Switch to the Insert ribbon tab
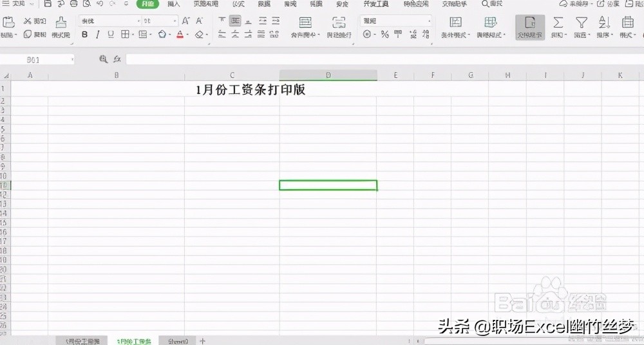The width and height of the screenshot is (644, 345). coord(173,4)
